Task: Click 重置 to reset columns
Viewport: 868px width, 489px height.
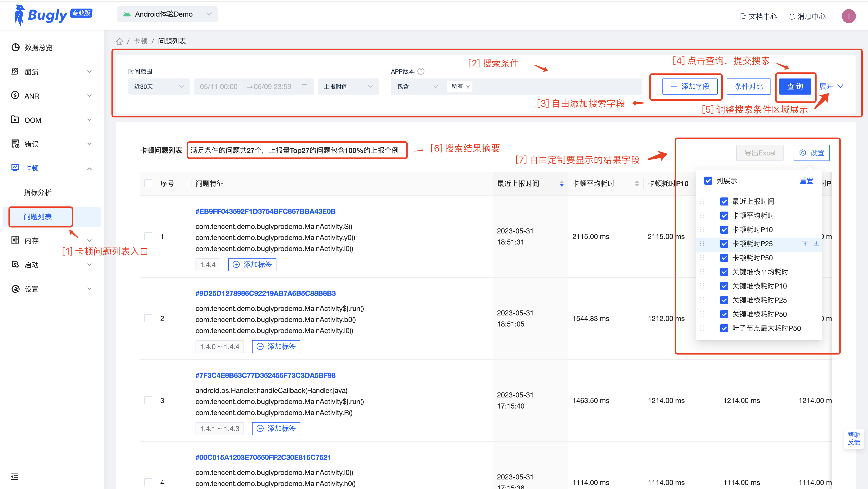Action: (806, 181)
